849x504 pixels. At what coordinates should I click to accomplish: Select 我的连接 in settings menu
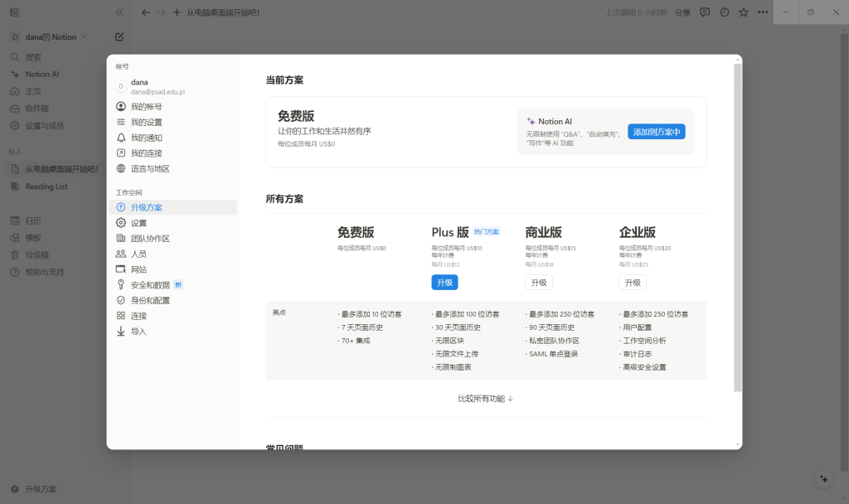click(x=173, y=153)
